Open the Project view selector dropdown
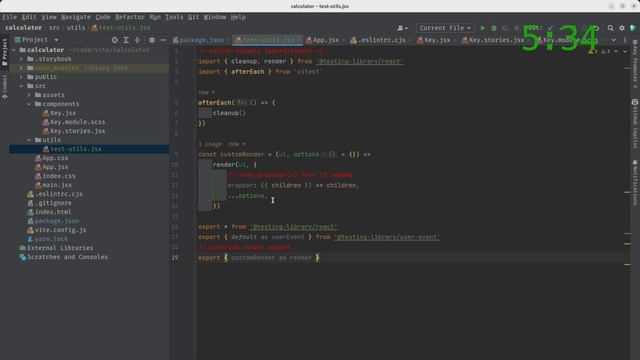 pyautogui.click(x=37, y=40)
